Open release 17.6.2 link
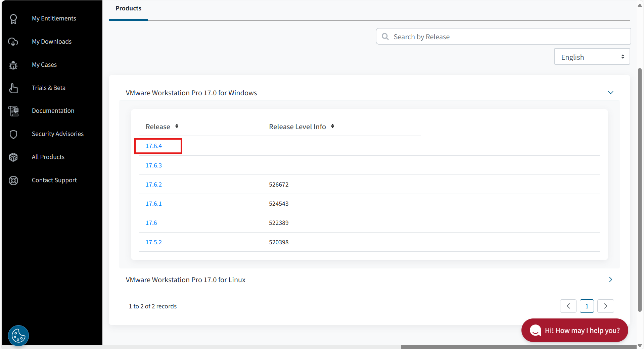Screen dimensions: 644x349 click(153, 185)
